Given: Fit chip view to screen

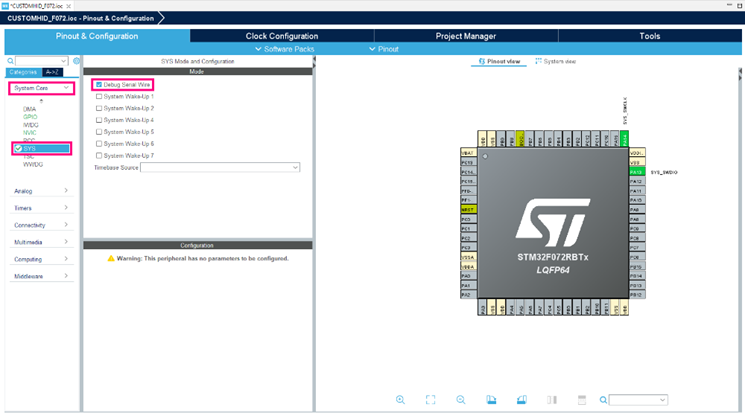Looking at the screenshot, I should pyautogui.click(x=430, y=400).
